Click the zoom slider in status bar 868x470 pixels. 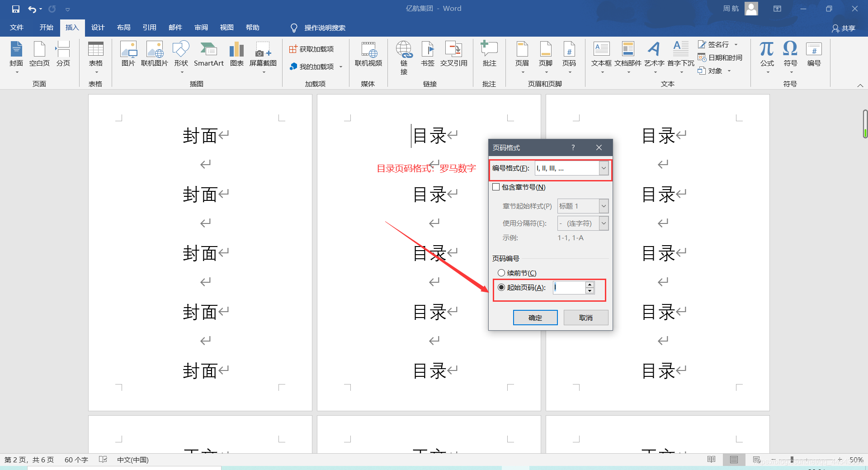pos(792,460)
